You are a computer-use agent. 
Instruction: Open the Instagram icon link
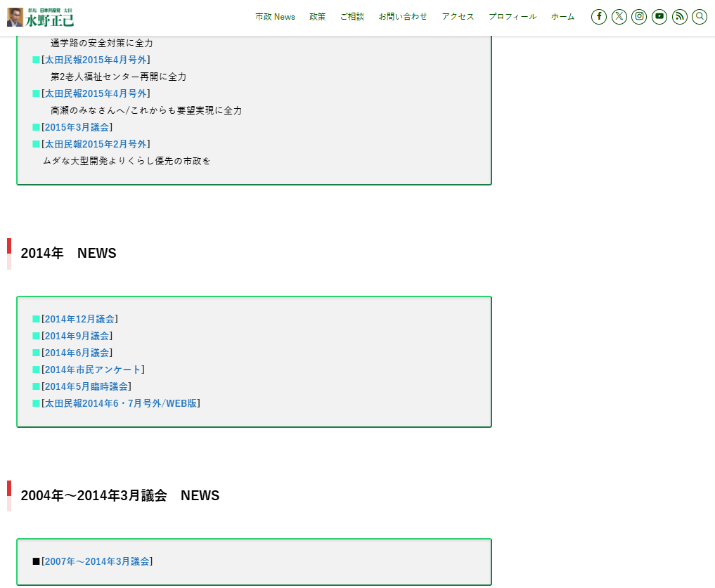coord(639,17)
